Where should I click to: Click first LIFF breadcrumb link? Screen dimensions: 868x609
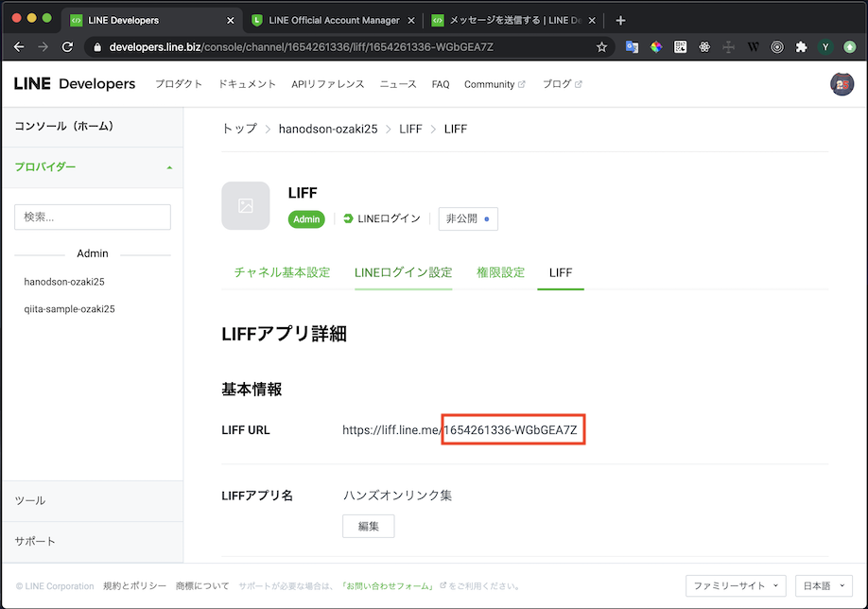click(410, 129)
